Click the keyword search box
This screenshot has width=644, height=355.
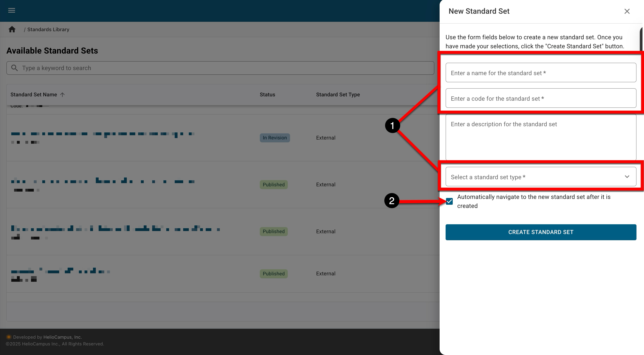(x=220, y=68)
